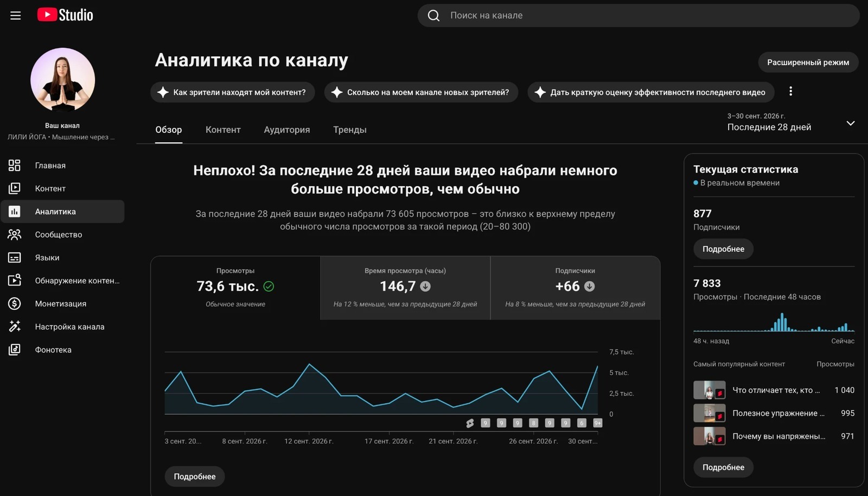Open the three-dot more options menu

click(790, 91)
